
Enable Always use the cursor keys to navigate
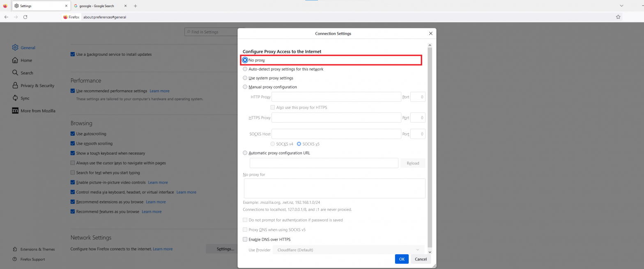tap(73, 163)
